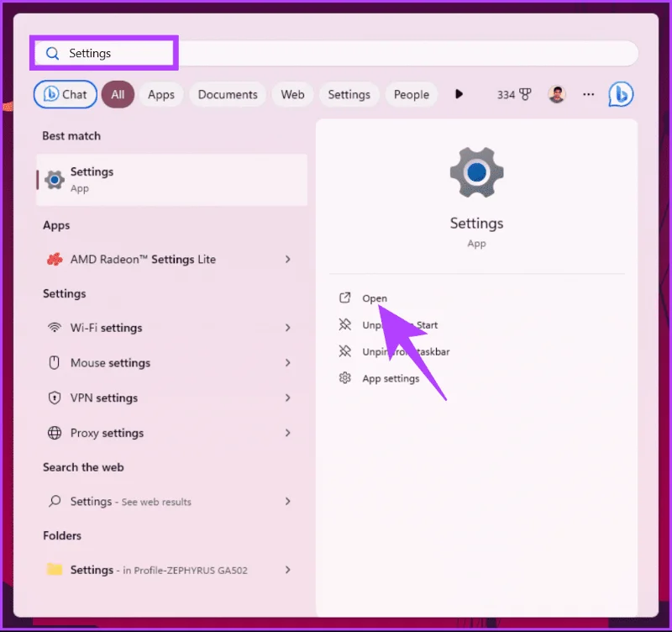Click the App settings gear icon
672x632 pixels.
pos(345,377)
